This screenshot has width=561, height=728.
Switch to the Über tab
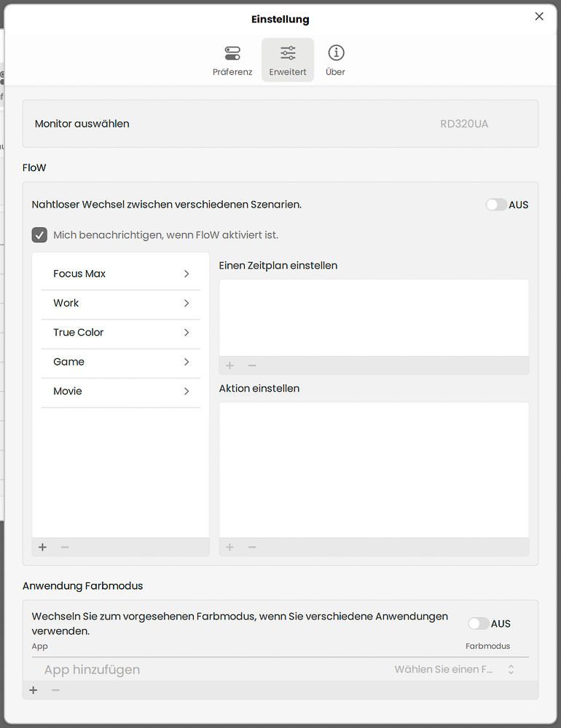click(x=336, y=60)
